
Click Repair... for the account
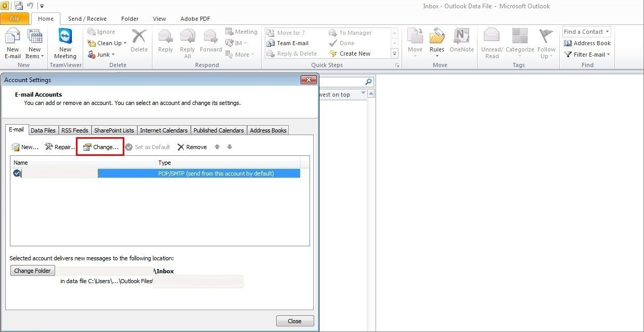click(x=60, y=147)
